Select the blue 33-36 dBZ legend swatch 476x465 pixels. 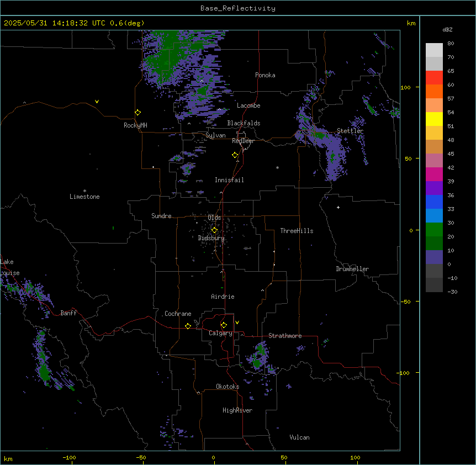coord(434,202)
